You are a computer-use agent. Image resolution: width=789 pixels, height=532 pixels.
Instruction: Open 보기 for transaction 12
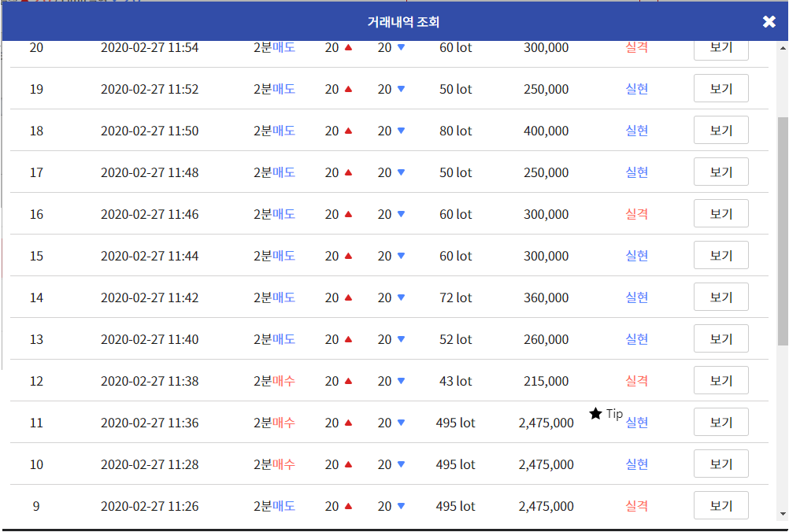point(720,381)
